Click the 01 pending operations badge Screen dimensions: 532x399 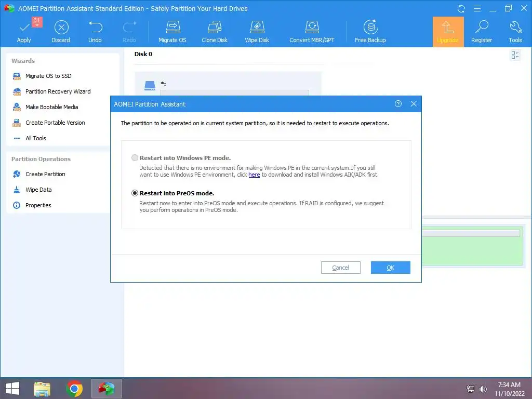pos(37,21)
